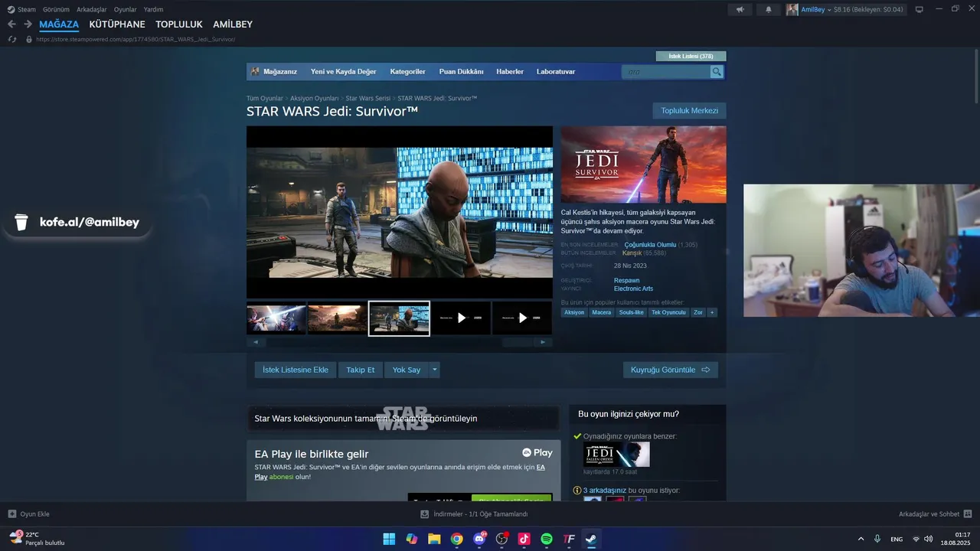Click the microphone tray icon
Image resolution: width=980 pixels, height=551 pixels.
877,539
